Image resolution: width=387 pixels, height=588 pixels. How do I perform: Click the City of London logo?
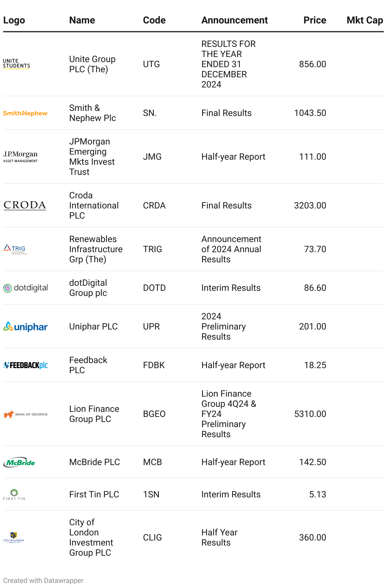[x=14, y=538]
